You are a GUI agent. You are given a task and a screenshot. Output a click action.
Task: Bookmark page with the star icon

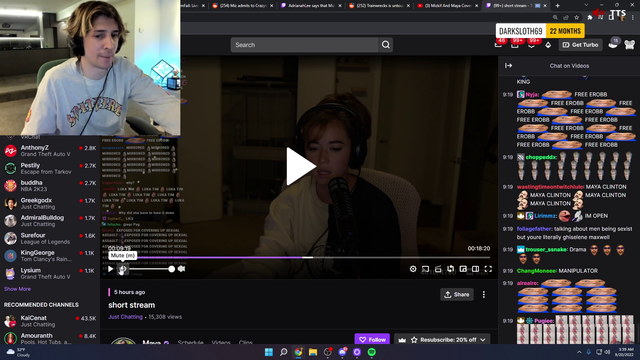click(x=576, y=18)
